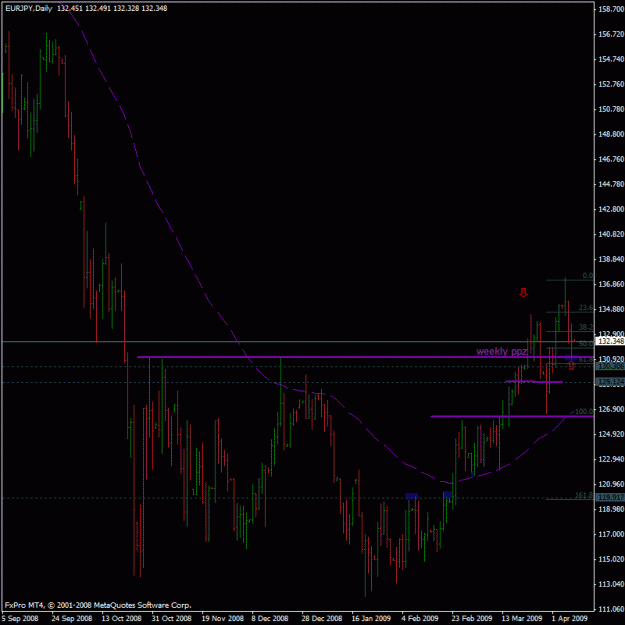625x625 pixels.
Task: Click the 24 Sep 2008 date label
Action: (72, 619)
